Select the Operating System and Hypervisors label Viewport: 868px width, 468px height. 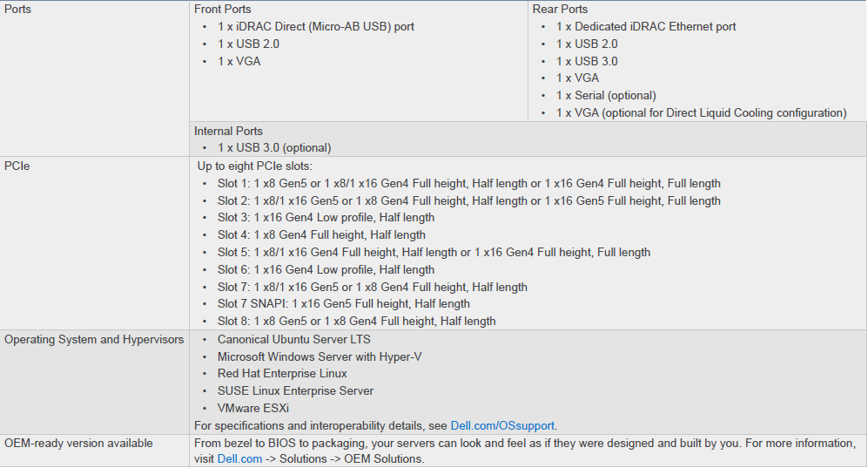click(x=94, y=339)
